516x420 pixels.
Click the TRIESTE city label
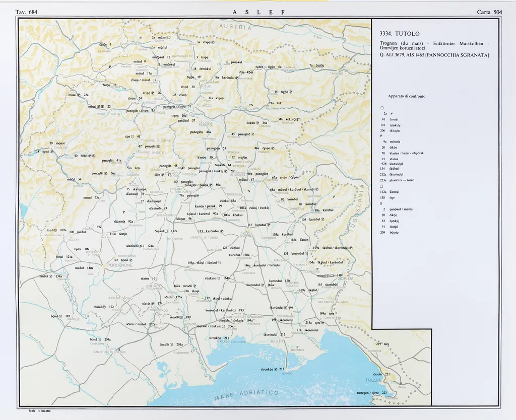click(373, 380)
